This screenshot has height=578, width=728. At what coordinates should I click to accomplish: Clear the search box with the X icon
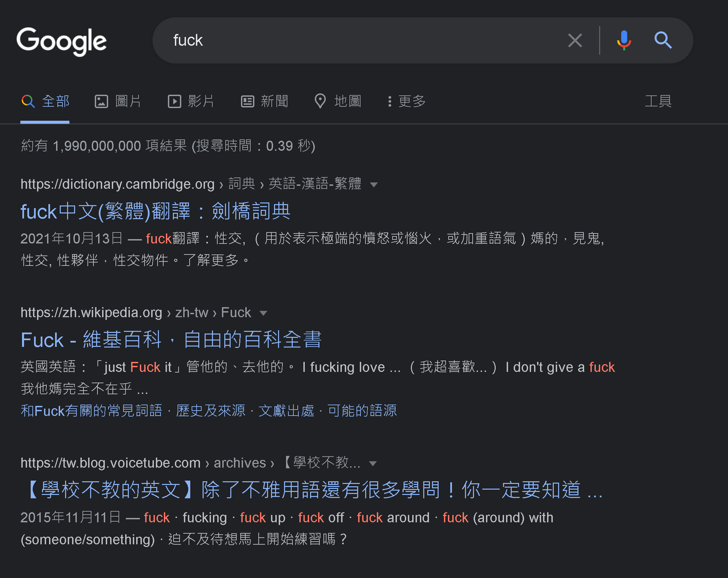click(x=575, y=40)
